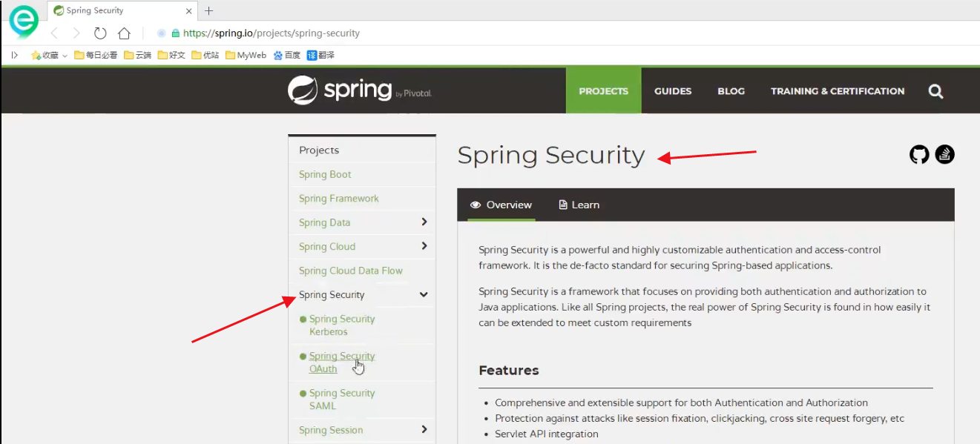Switch to the Overview tab

point(501,205)
